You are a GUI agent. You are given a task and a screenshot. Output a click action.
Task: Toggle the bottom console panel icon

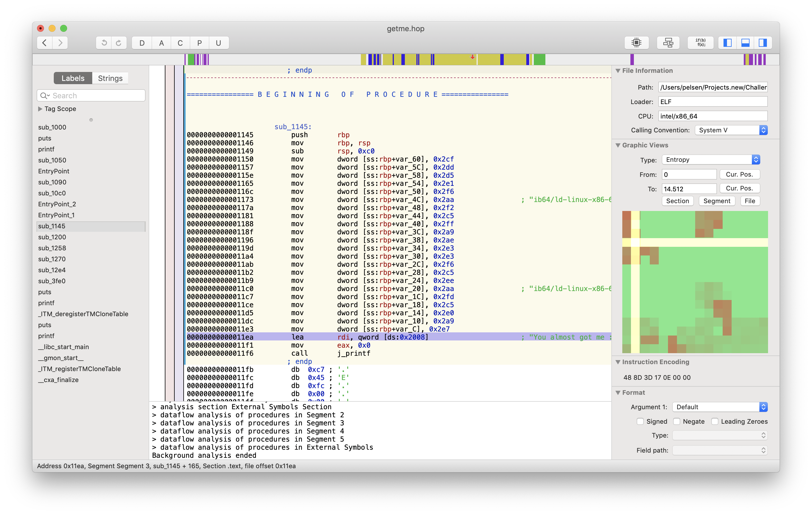tap(745, 43)
